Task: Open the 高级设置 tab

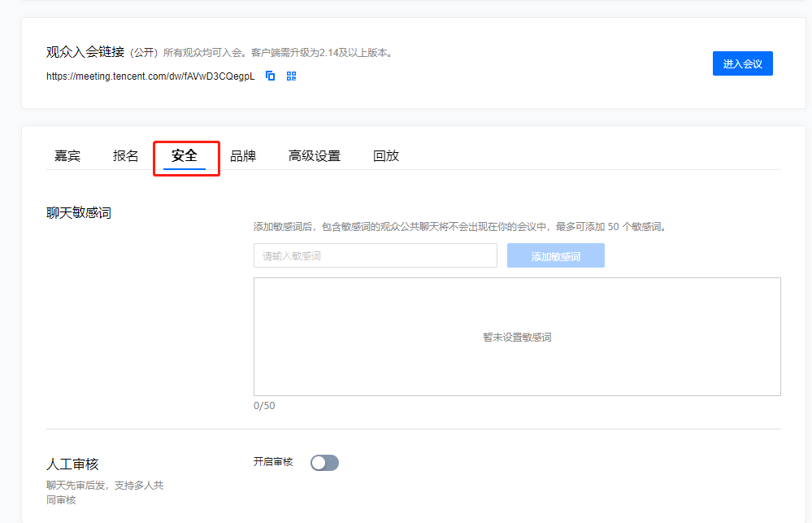Action: 315,155
